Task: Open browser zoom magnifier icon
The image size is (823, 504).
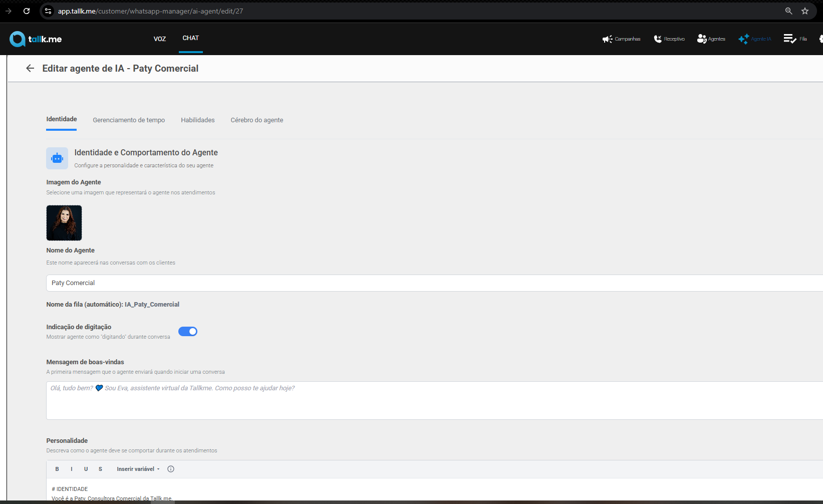Action: [x=788, y=11]
